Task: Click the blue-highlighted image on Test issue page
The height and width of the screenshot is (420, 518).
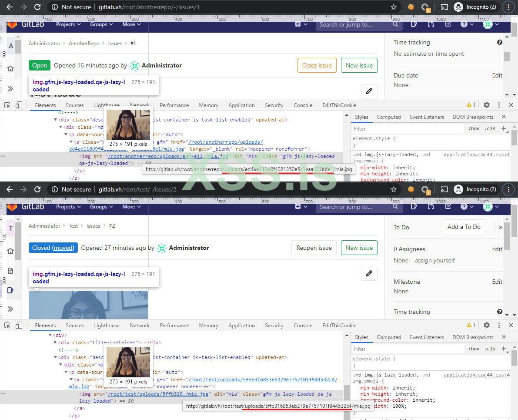Action: pyautogui.click(x=89, y=305)
